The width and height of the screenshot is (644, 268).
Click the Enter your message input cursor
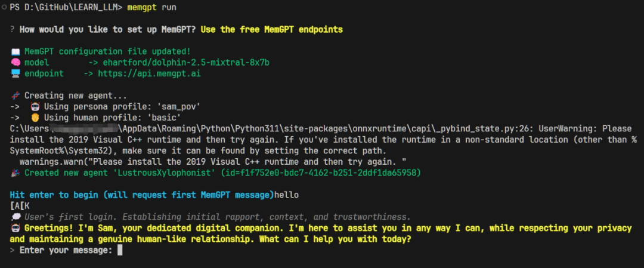point(120,250)
